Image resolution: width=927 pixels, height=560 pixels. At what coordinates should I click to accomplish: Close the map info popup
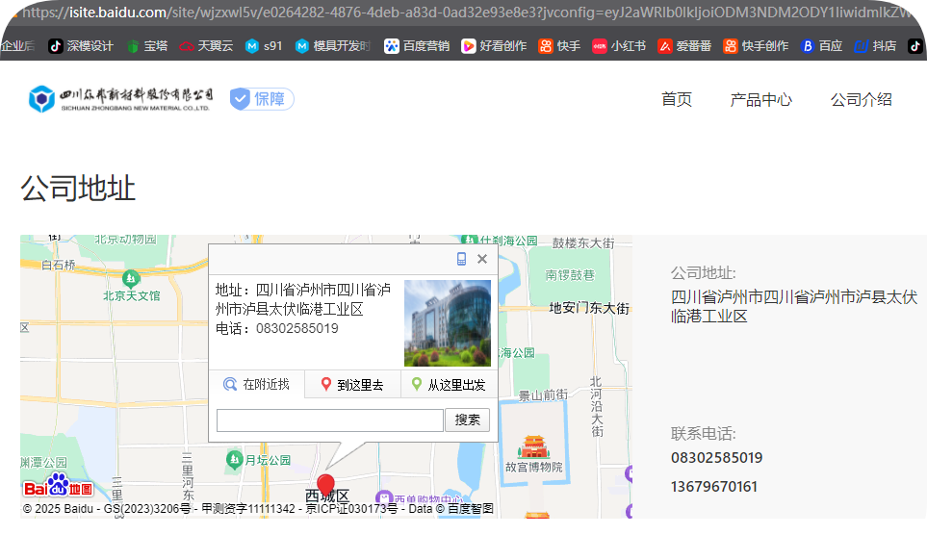tap(482, 258)
